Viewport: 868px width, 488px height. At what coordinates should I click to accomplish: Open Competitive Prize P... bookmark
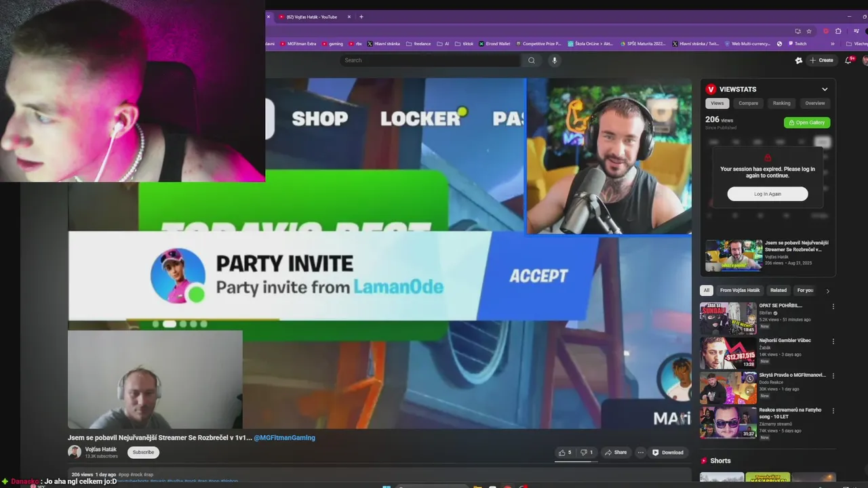(538, 43)
